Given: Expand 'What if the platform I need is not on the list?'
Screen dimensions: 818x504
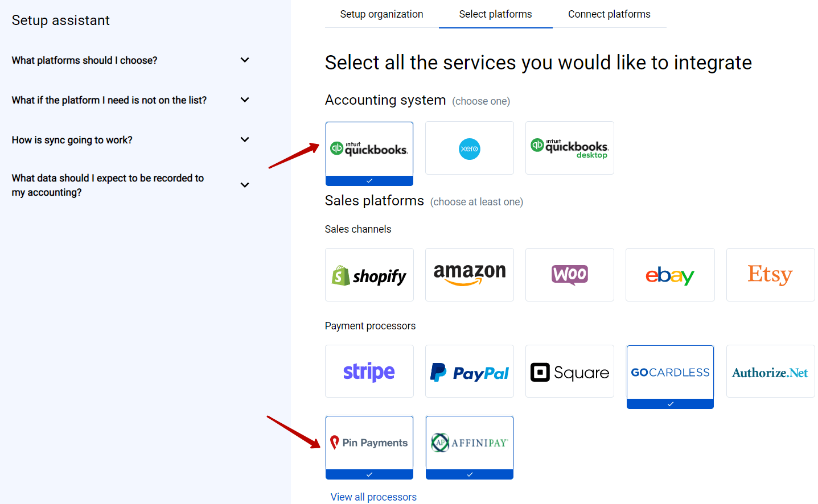Looking at the screenshot, I should click(130, 100).
